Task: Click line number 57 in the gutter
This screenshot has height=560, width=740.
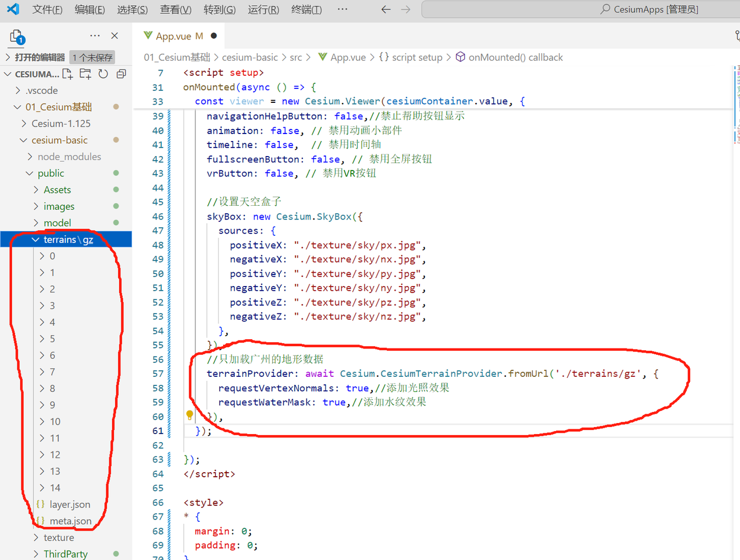Action: [158, 373]
